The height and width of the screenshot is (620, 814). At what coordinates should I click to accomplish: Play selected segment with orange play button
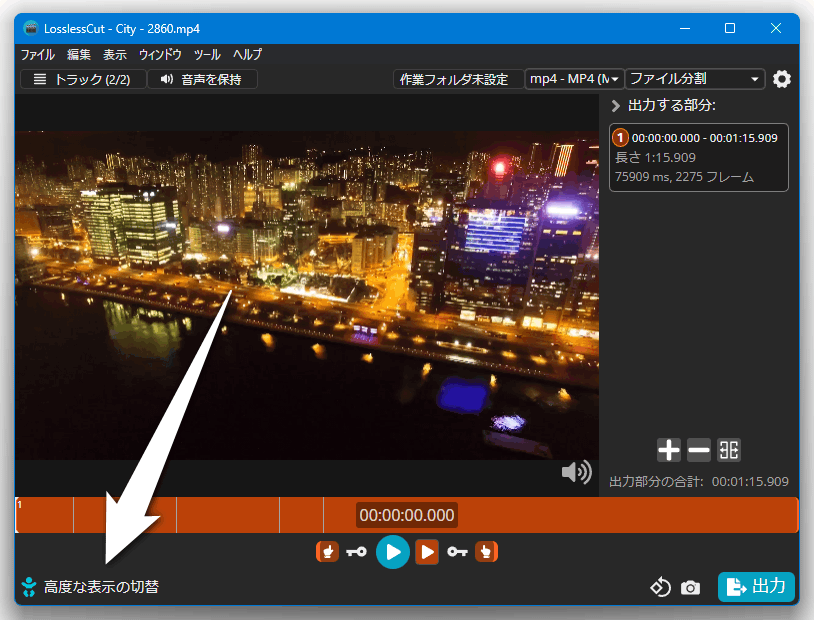click(427, 551)
